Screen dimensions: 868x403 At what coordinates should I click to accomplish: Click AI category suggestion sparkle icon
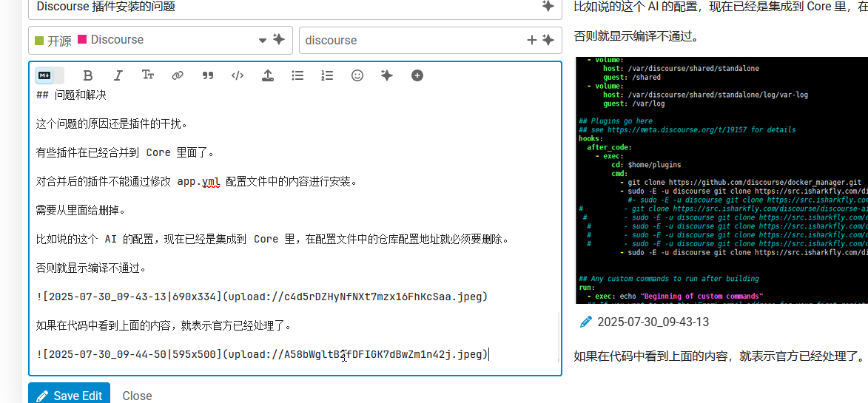point(278,40)
